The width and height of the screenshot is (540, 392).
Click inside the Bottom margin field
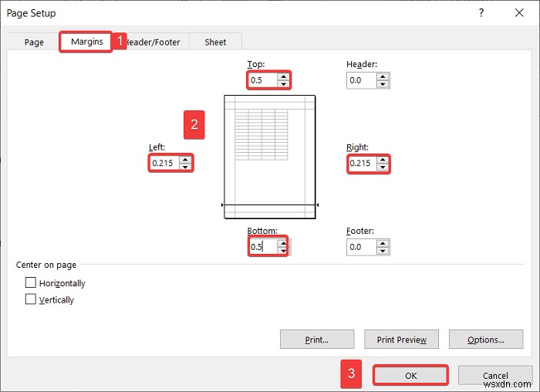pos(264,247)
